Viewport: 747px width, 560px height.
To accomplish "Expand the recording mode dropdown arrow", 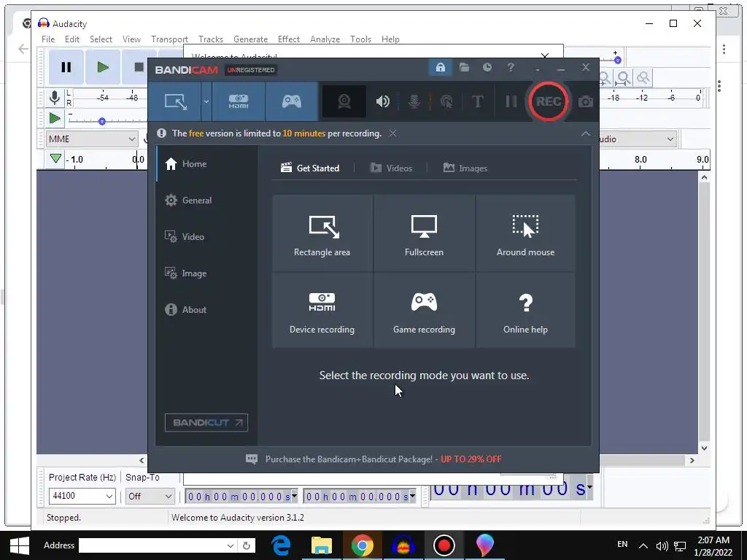I will [206, 101].
